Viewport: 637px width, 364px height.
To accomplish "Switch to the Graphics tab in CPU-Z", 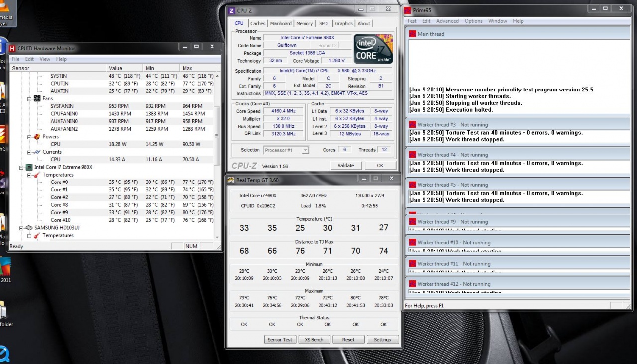I will click(343, 23).
